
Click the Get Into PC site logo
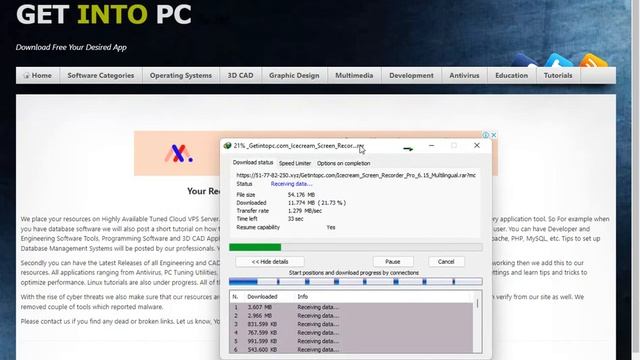(104, 15)
